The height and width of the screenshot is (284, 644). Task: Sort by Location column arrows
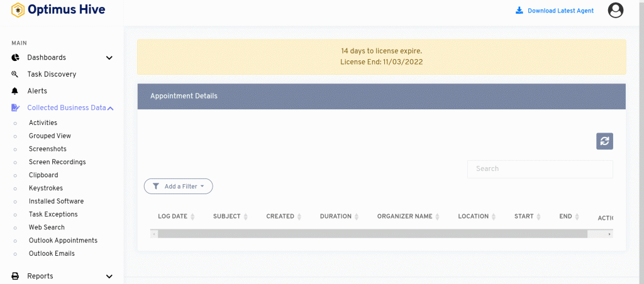click(494, 217)
